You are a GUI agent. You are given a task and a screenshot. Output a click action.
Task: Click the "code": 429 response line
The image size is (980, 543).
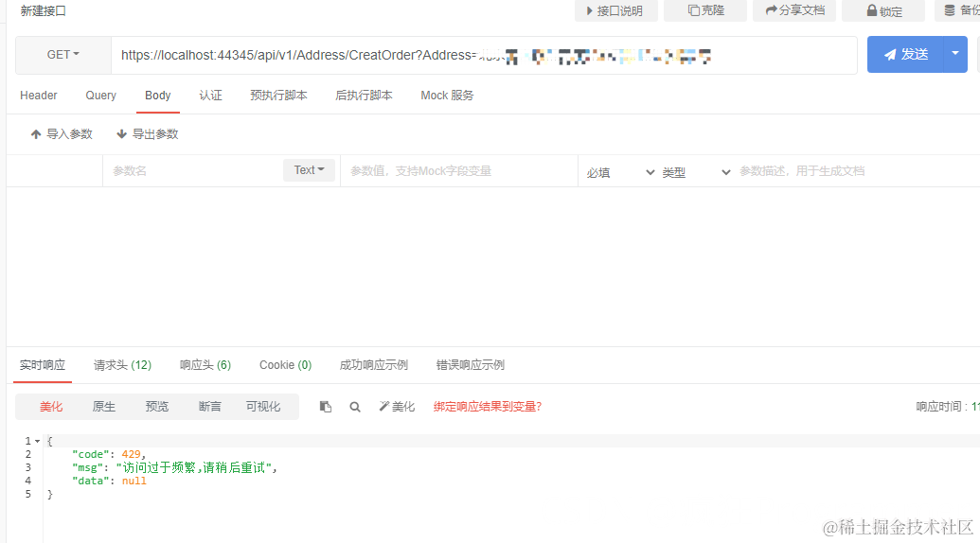[x=109, y=454]
